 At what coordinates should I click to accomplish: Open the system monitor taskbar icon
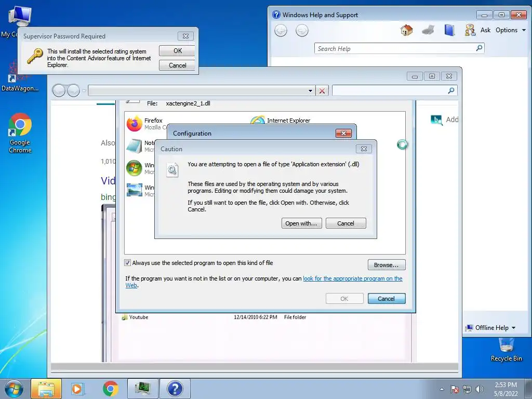click(143, 389)
